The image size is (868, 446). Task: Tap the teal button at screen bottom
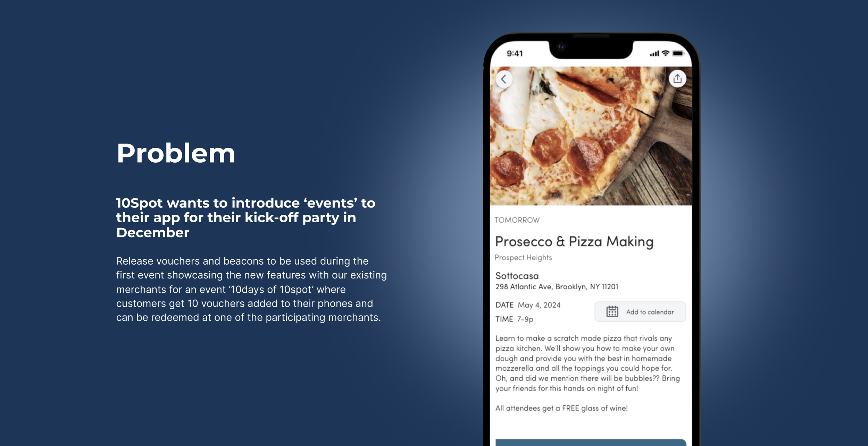point(591,443)
